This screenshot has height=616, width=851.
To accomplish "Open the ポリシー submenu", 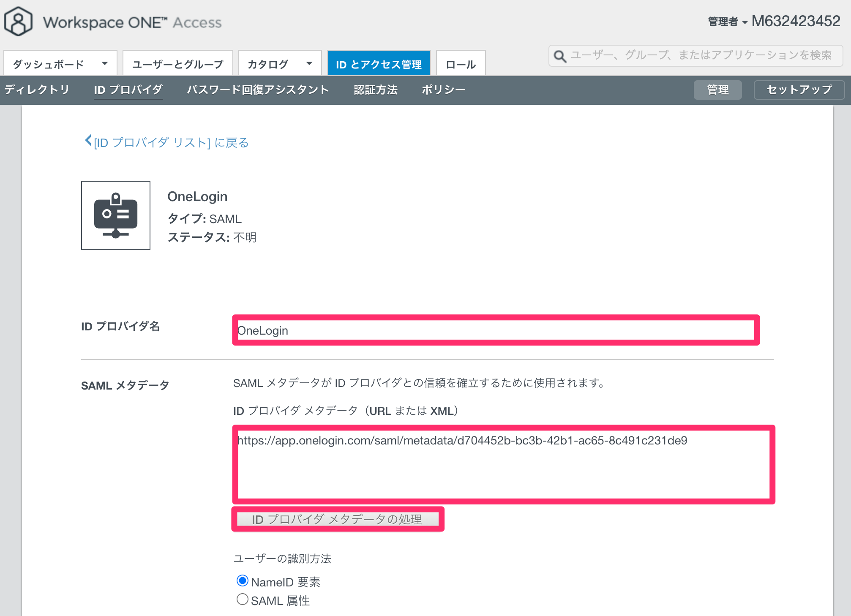I will coord(444,90).
